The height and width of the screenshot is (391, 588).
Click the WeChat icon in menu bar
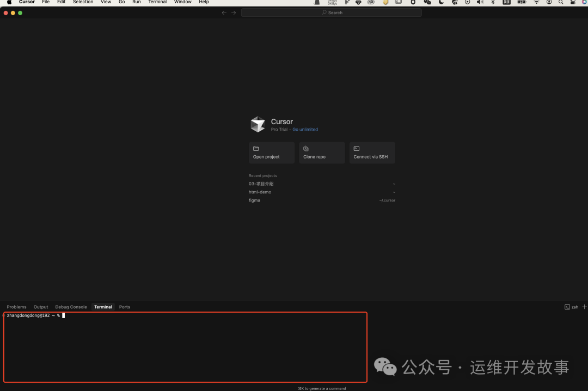[427, 2]
